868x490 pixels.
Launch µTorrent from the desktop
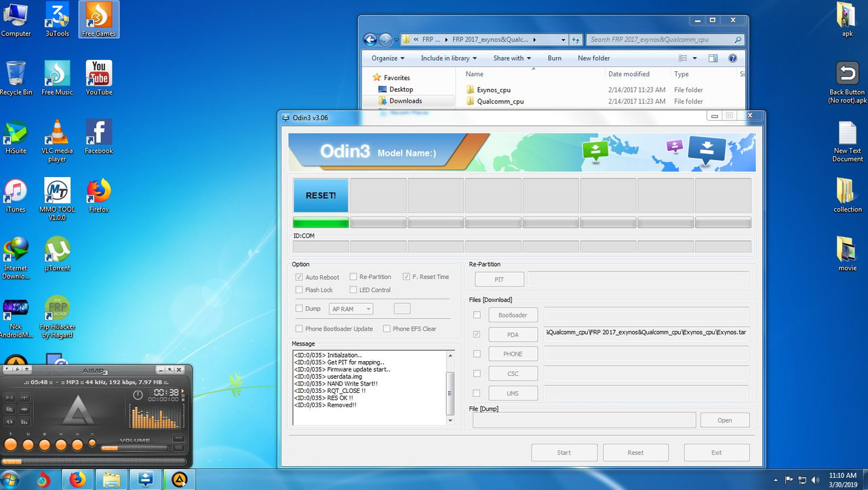pyautogui.click(x=57, y=253)
